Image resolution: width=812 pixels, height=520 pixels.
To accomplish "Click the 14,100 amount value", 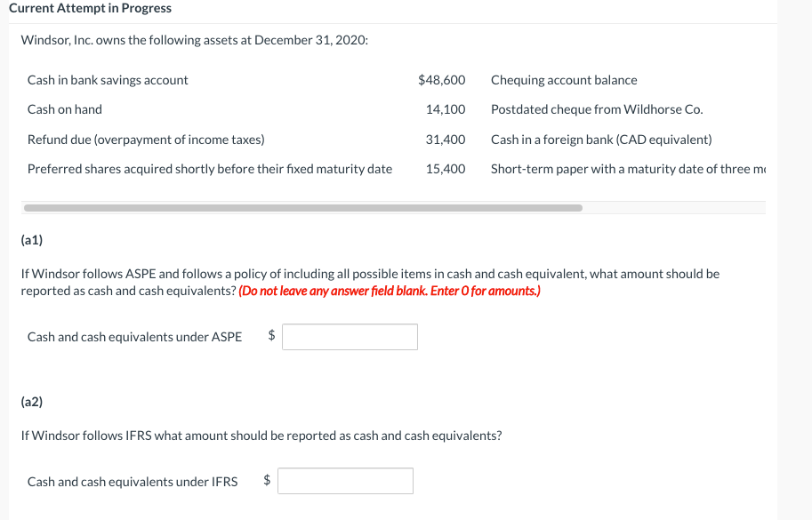I will (x=449, y=109).
